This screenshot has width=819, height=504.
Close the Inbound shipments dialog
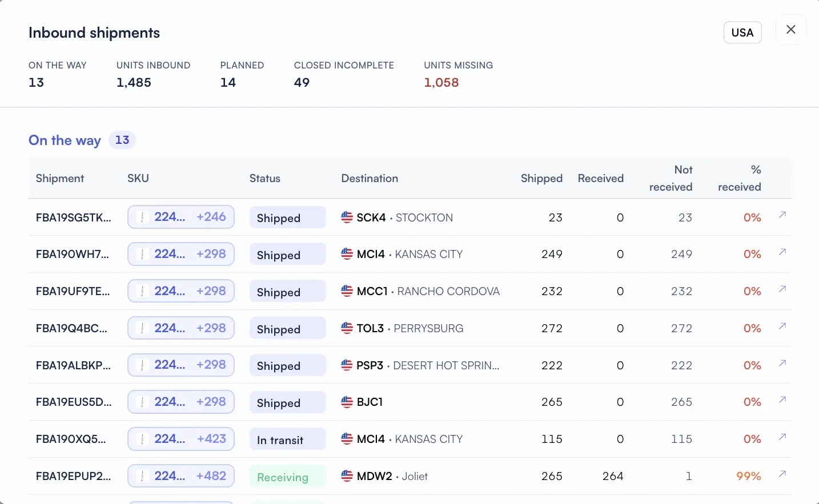pos(791,30)
